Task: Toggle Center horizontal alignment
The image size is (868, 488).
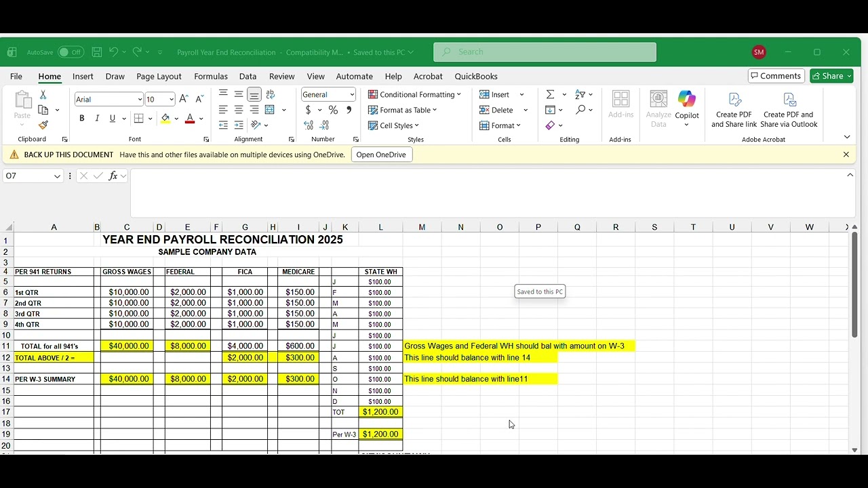Action: 239,110
